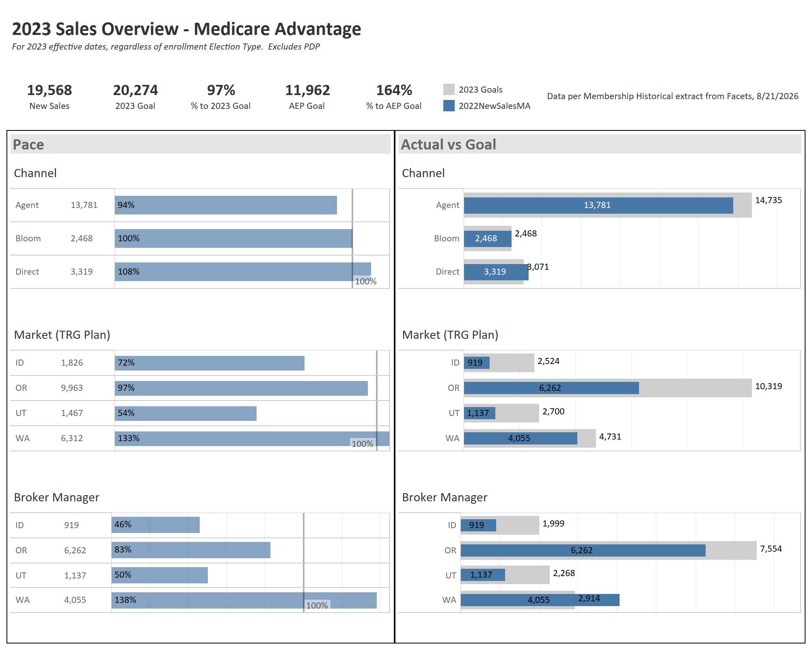Image resolution: width=812 pixels, height=650 pixels.
Task: Click the Direct 3,319 actual sales bar
Action: pyautogui.click(x=496, y=272)
